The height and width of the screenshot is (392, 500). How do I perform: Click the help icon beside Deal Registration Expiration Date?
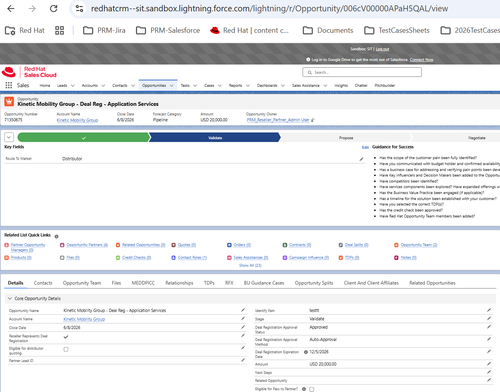(x=306, y=352)
